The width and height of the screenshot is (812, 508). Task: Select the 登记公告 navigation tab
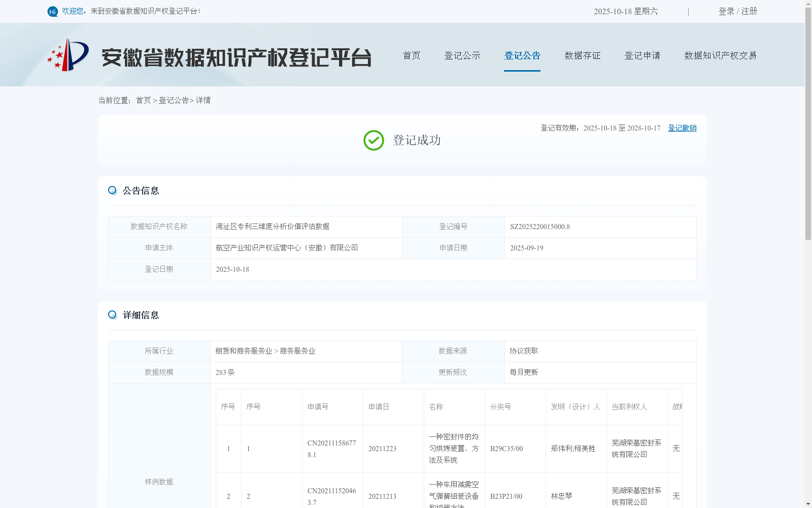(522, 55)
